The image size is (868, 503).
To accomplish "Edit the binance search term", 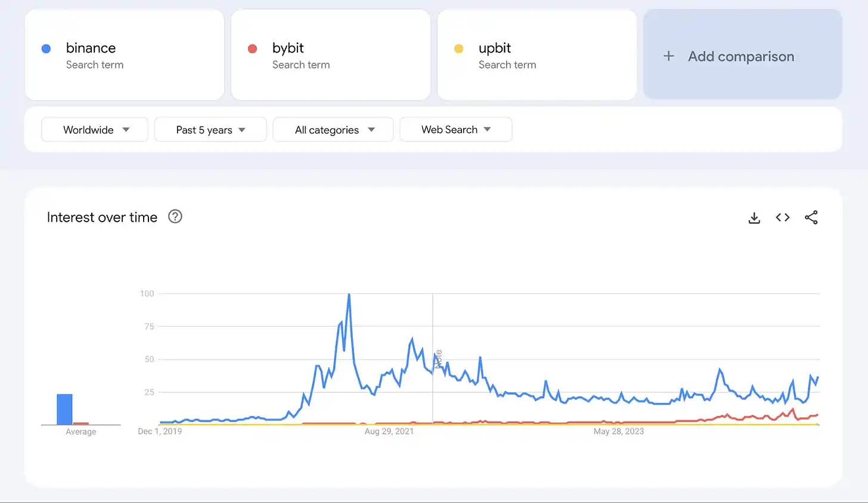I will 91,48.
